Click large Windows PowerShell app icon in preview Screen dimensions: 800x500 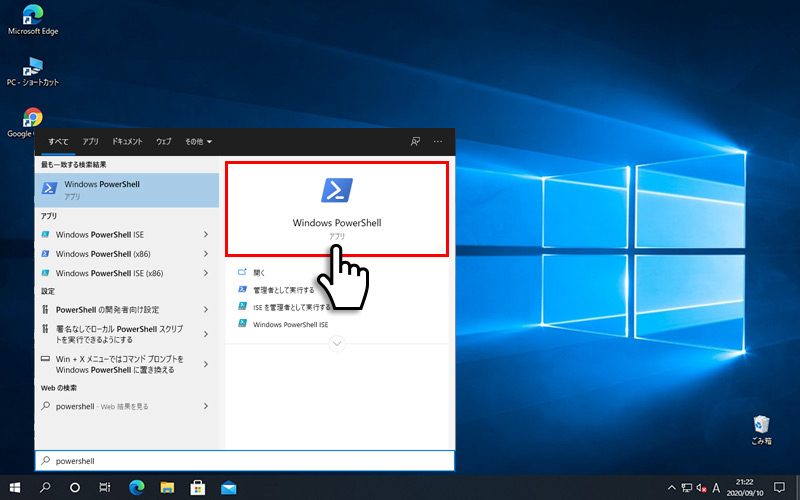(x=337, y=190)
